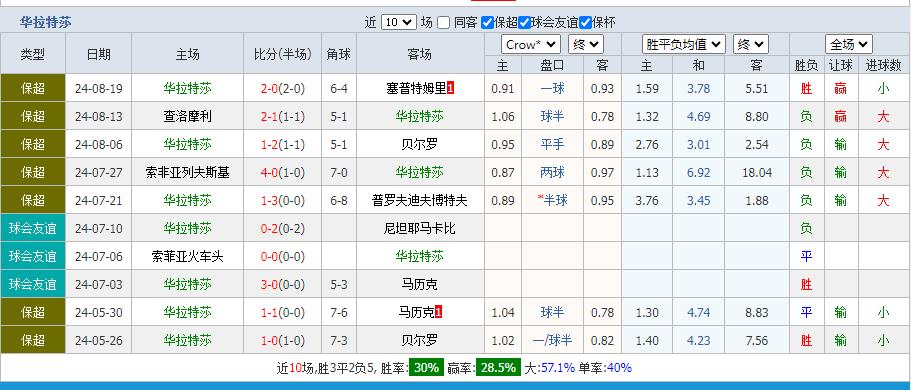Click the *半球 handicap on 24-07-21

point(552,201)
